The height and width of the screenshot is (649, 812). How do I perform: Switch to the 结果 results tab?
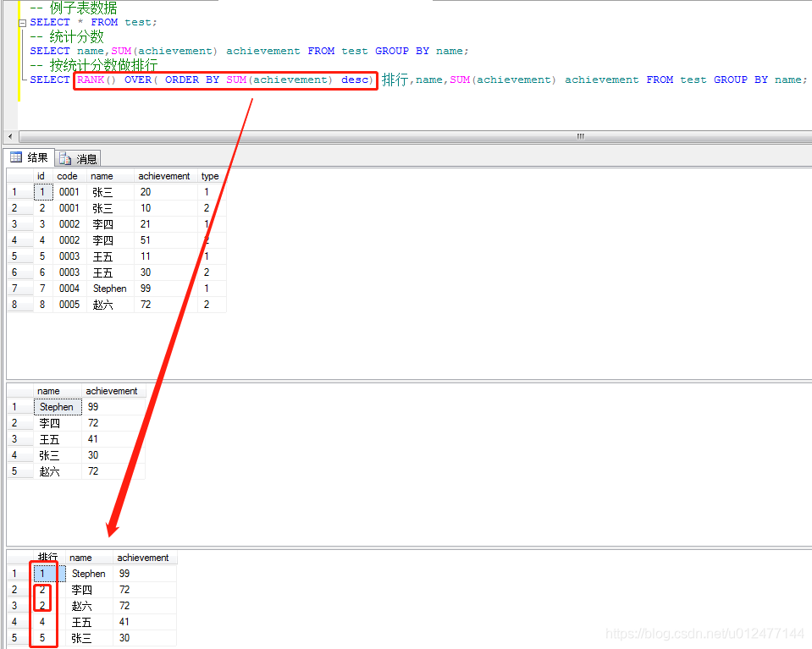tap(30, 157)
